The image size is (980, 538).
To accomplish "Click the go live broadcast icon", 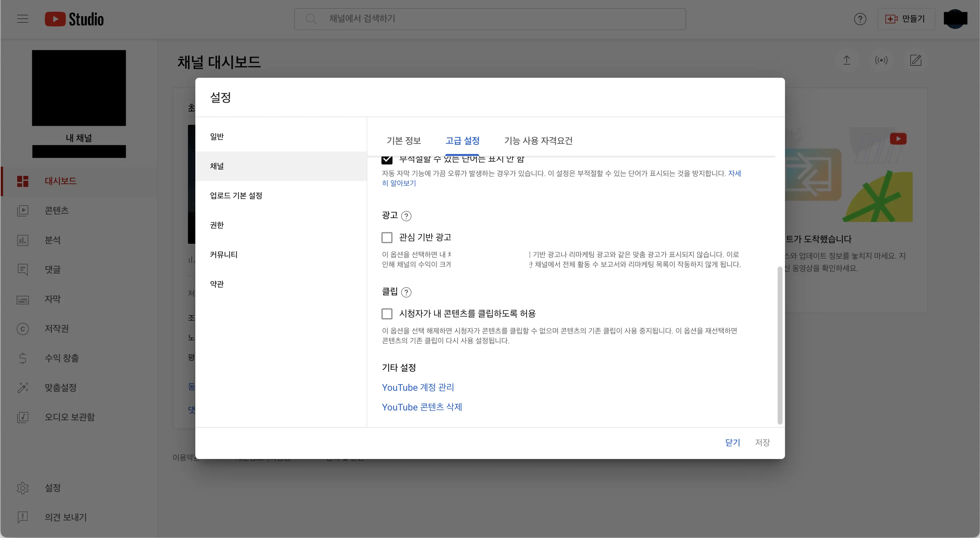I will tap(881, 60).
